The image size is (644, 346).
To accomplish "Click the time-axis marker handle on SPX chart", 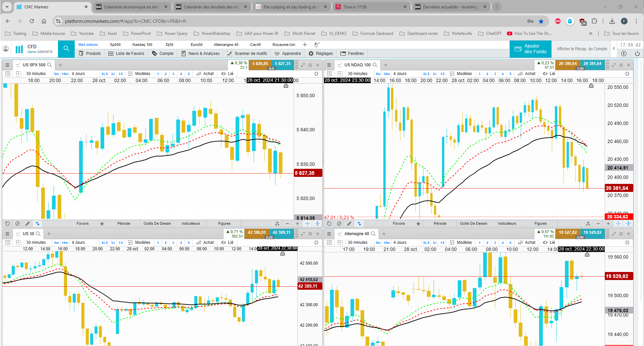I will (286, 86).
